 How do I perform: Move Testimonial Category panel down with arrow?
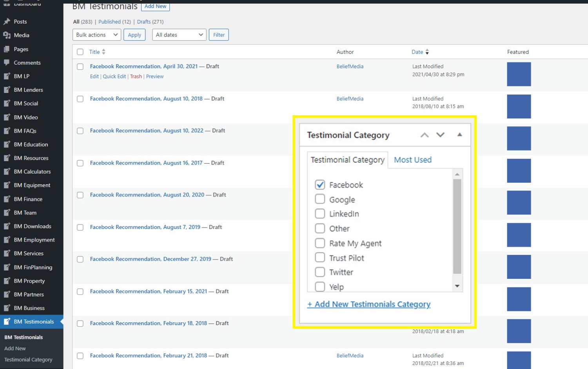(440, 135)
